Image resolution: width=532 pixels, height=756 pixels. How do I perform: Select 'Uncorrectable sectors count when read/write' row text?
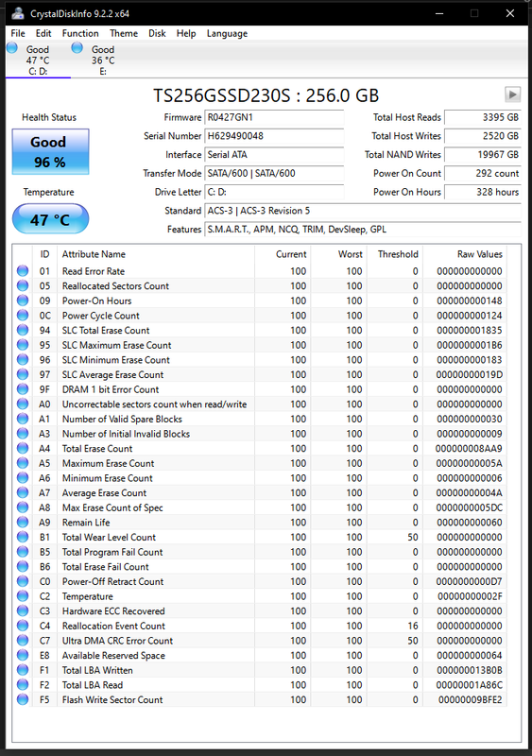click(154, 404)
